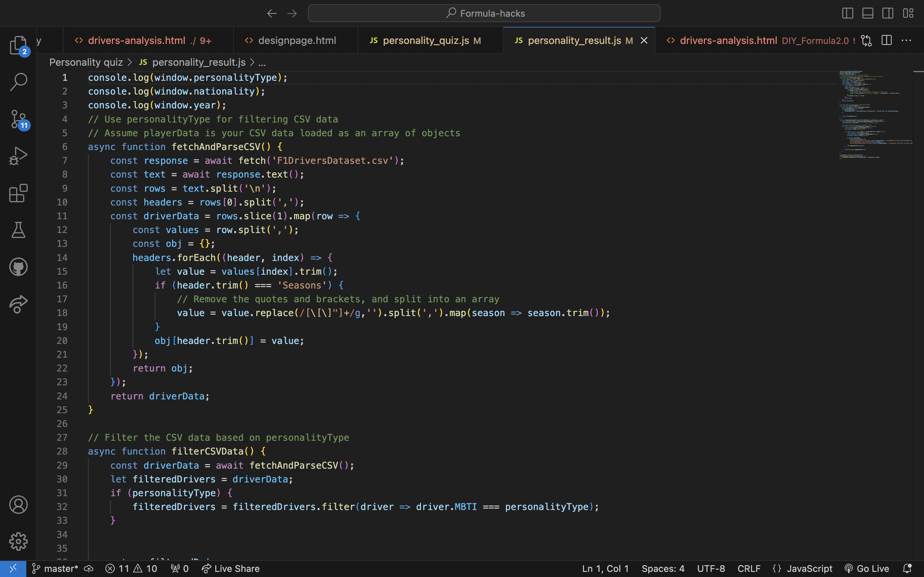Open the Search view icon
The image size is (924, 577).
(18, 82)
